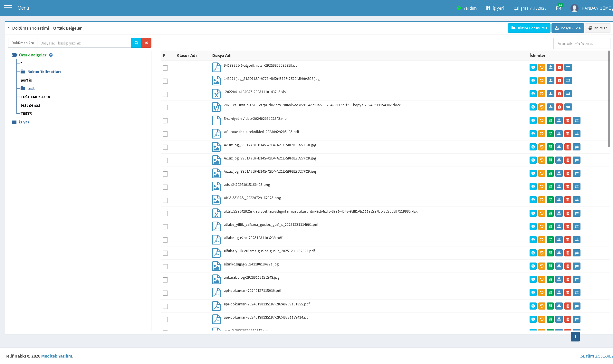
Task: Check the box for algoritmalar pdf row
Action: [x=165, y=68]
